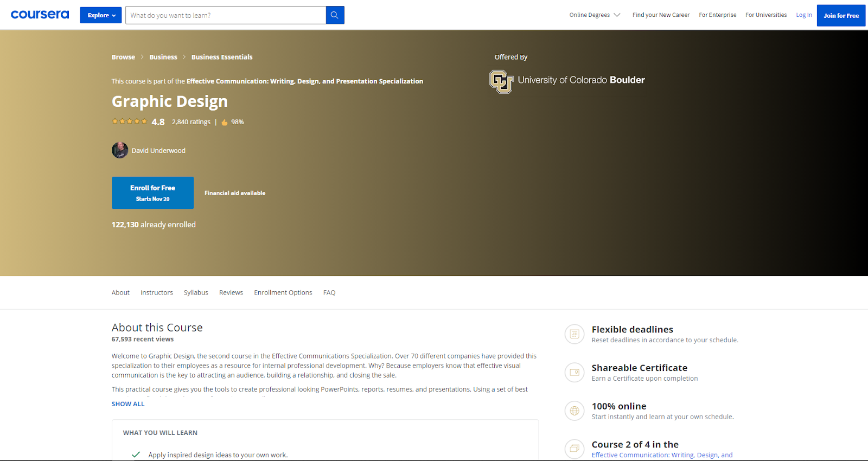Click the thumbs-up 98% icon
This screenshot has width=868, height=461.
click(224, 122)
